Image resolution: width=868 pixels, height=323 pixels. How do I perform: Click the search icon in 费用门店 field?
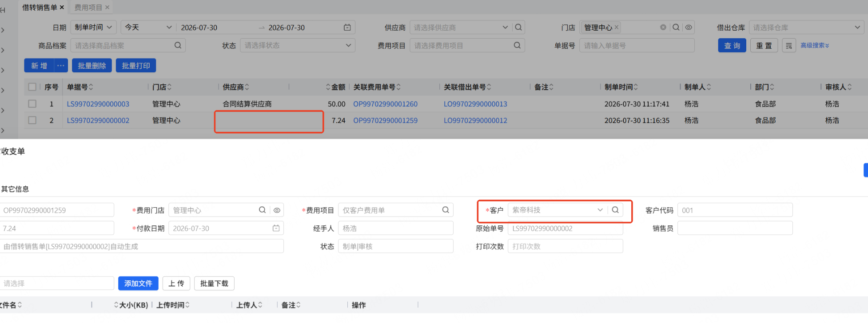tap(263, 210)
